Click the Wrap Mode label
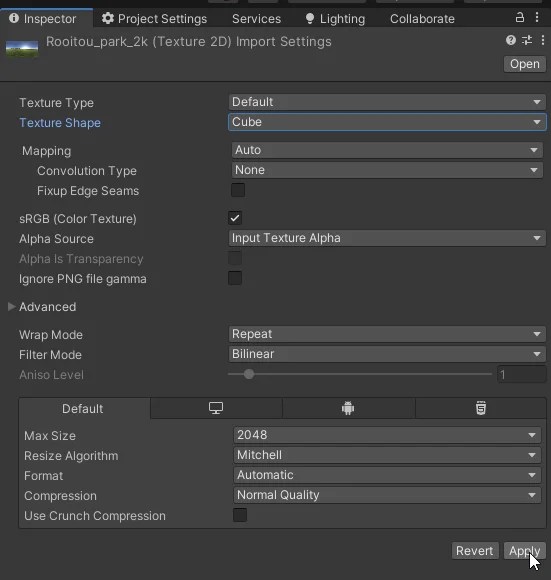551x580 pixels. (51, 335)
